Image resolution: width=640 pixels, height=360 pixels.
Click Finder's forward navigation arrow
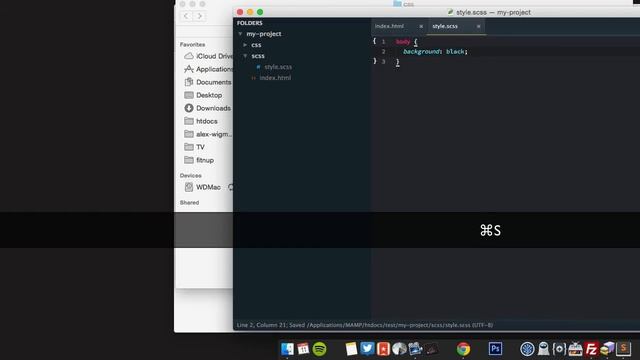point(200,16)
